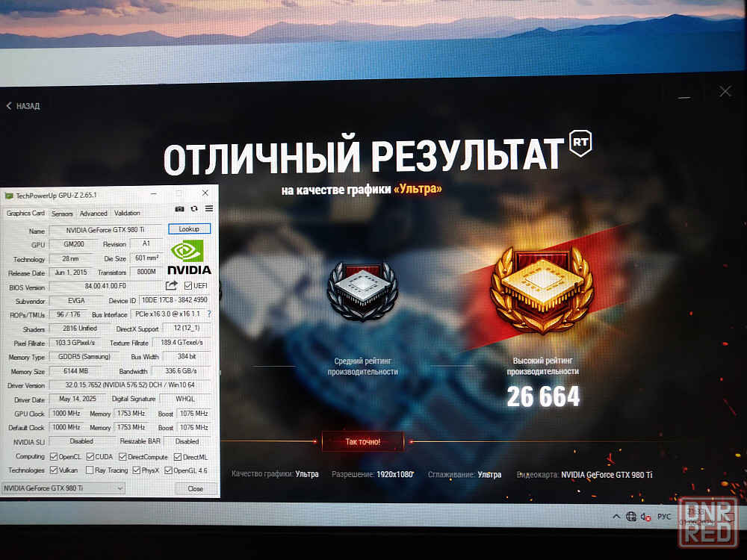
Task: Toggle the PhysX checkbox
Action: pyautogui.click(x=136, y=470)
